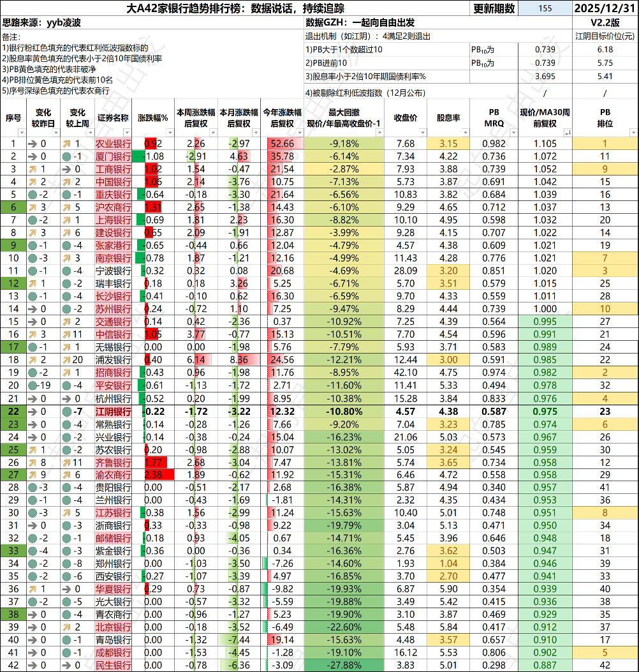Select the 2025/12/31 date cell
Screen dimensions: 639x672
(605, 8)
